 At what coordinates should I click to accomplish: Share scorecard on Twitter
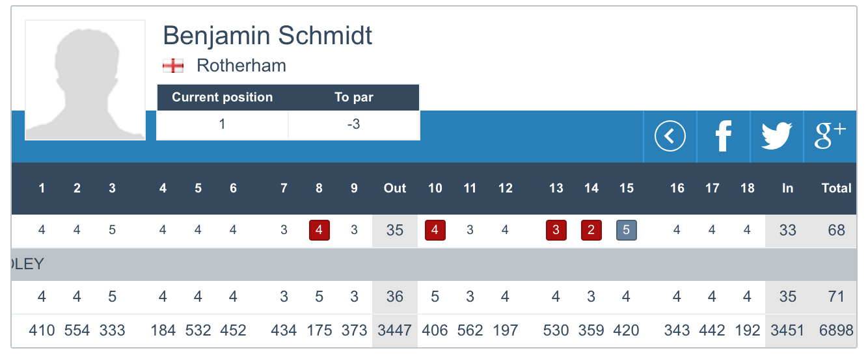pyautogui.click(x=776, y=137)
